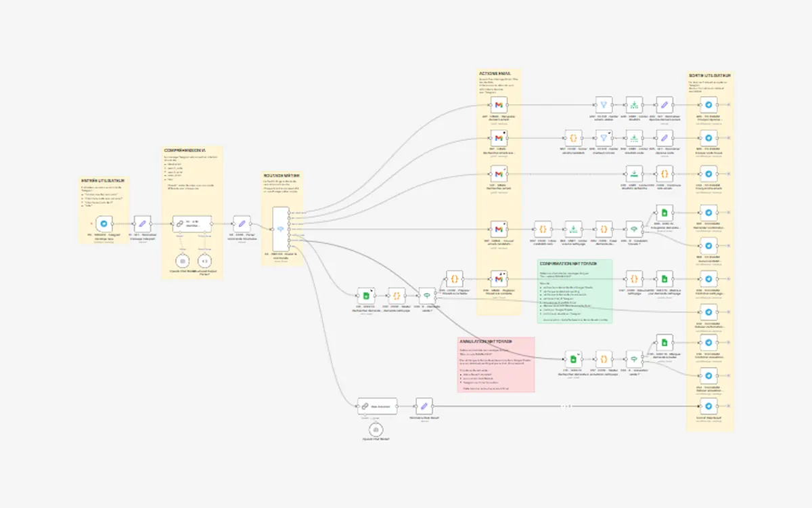The image size is (812, 508).
Task: Open the code node right of the second Gmail node
Action: (574, 138)
